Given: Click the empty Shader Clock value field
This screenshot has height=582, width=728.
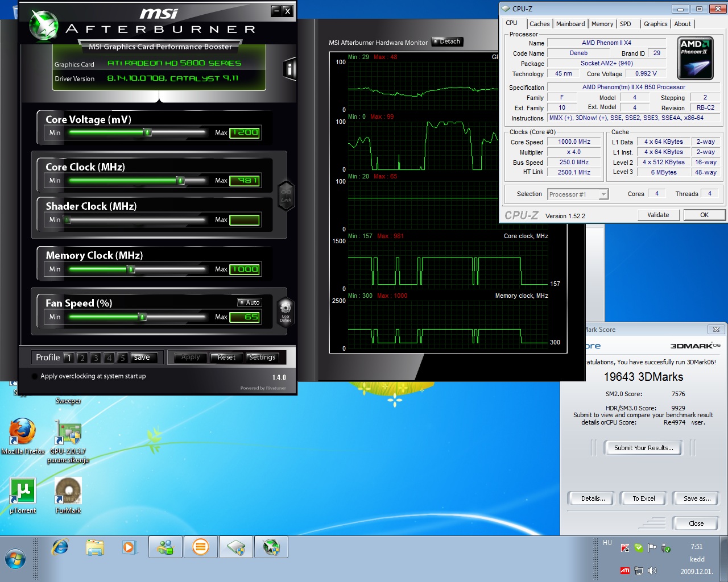Looking at the screenshot, I should pyautogui.click(x=245, y=220).
